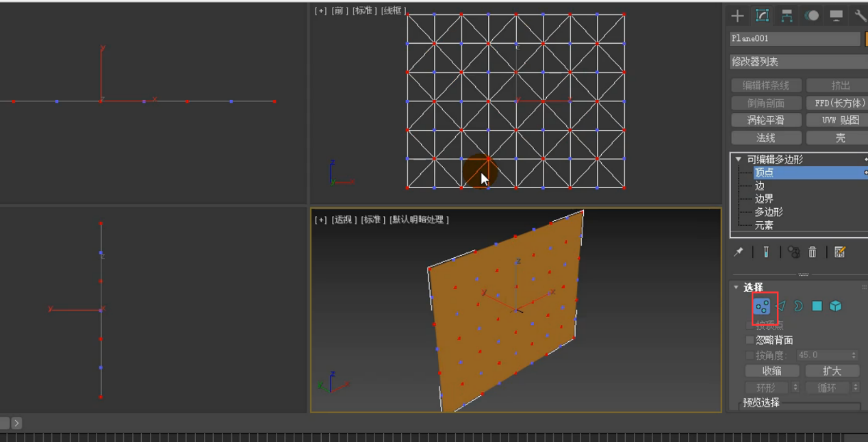The image size is (868, 442).
Task: Click the 涡轮平滑 modifier button
Action: [765, 120]
